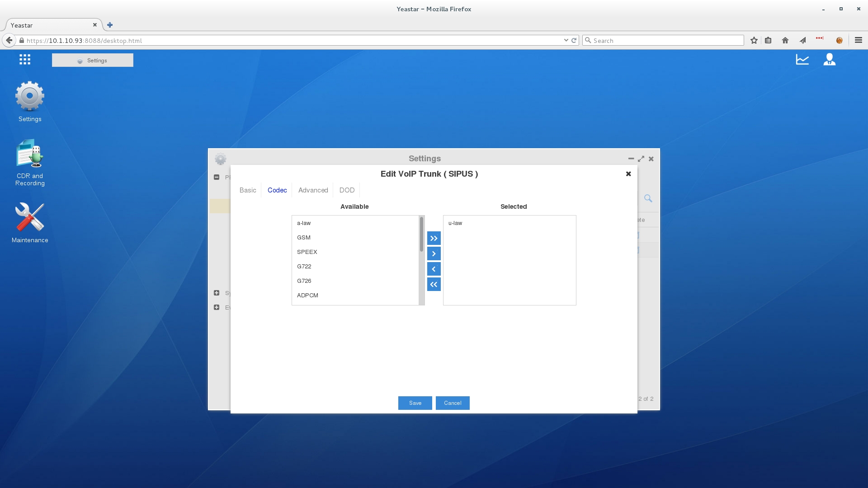Save the VoIP trunk settings
This screenshot has width=868, height=488.
coord(415,403)
